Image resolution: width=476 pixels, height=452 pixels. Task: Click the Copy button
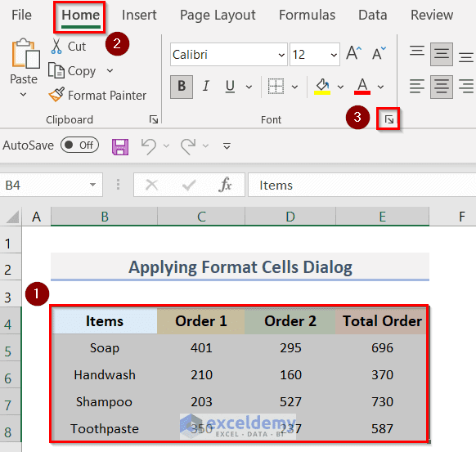click(72, 71)
